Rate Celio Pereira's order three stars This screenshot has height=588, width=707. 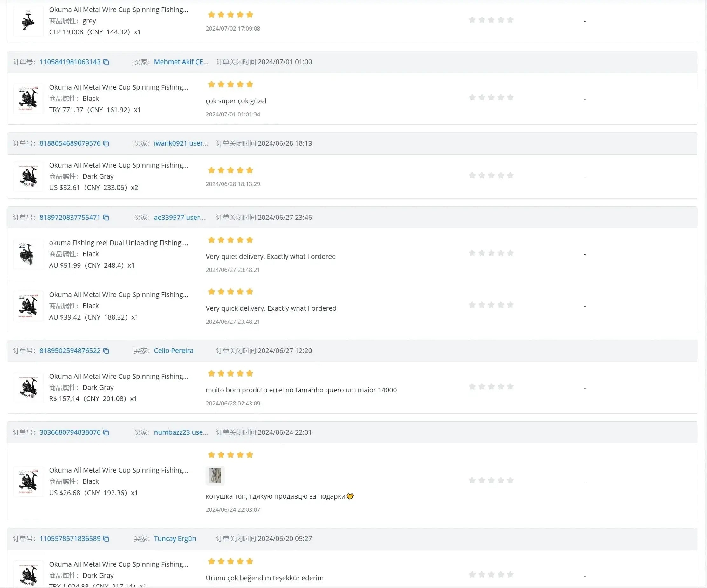[x=491, y=387]
